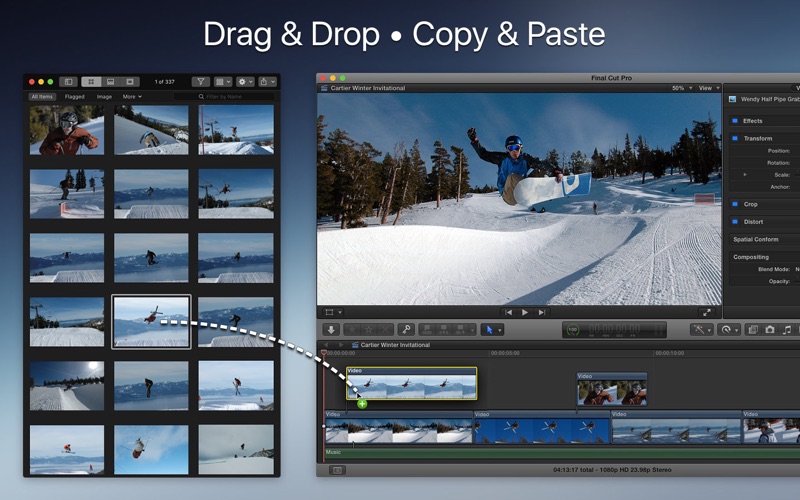
Task: Switch browser to grid thumbnail view
Action: click(90, 81)
